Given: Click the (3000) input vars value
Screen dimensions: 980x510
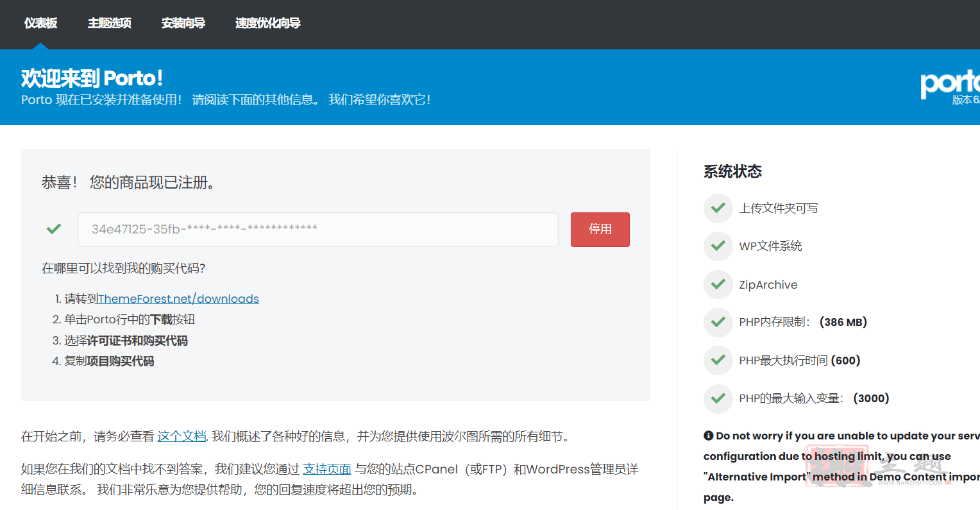Looking at the screenshot, I should (x=871, y=398).
